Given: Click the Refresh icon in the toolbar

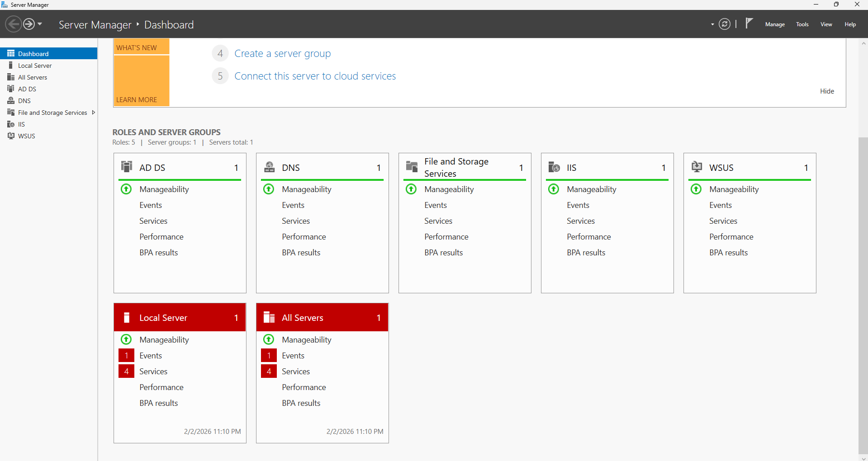Looking at the screenshot, I should click(x=725, y=24).
